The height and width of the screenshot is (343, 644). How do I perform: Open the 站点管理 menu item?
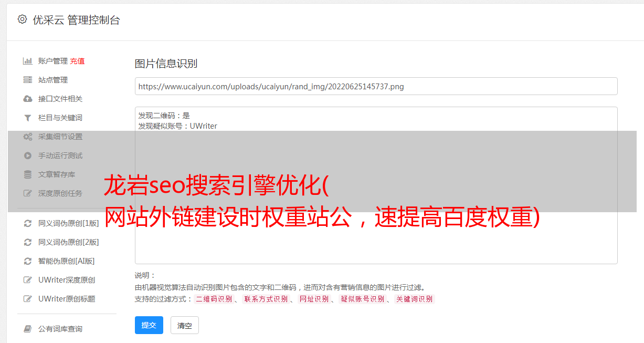[53, 80]
